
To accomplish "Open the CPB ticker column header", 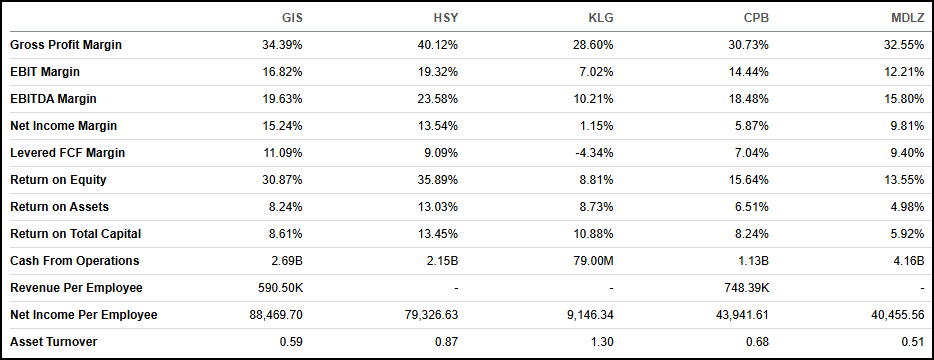I will coord(757,18).
